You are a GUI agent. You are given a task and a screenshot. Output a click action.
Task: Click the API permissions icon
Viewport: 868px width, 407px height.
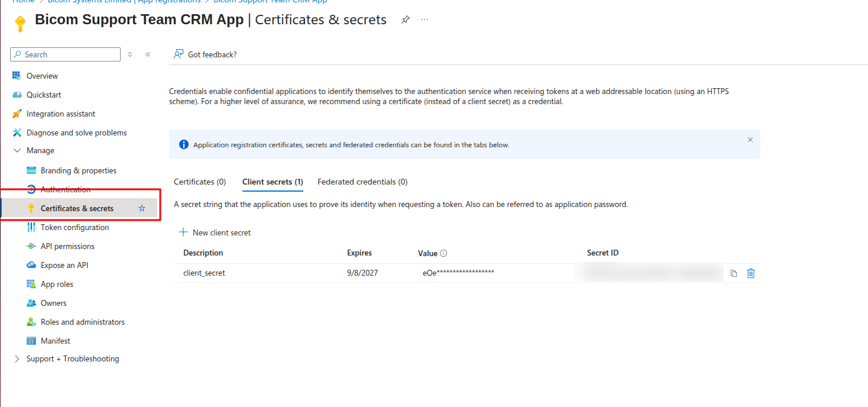tap(31, 246)
